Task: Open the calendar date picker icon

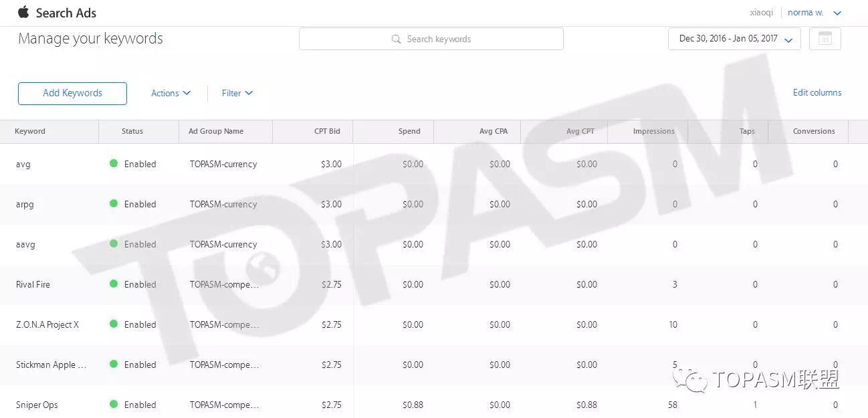Action: point(825,39)
